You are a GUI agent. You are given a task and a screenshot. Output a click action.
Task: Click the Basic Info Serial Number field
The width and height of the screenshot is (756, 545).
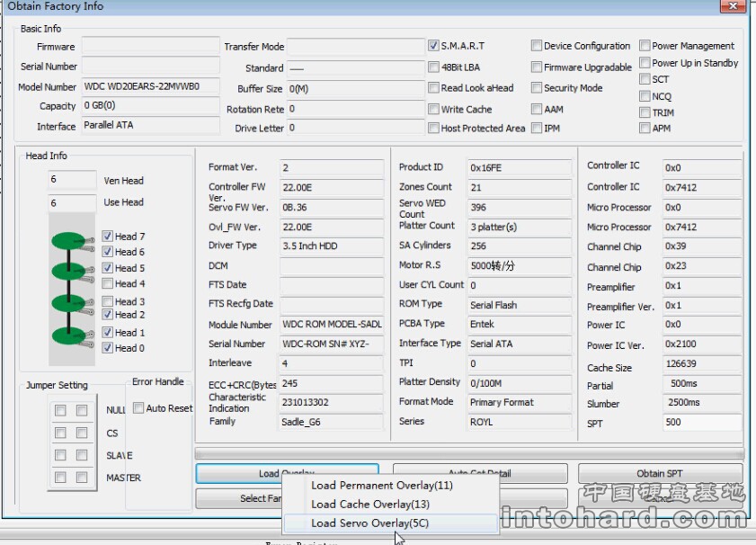tap(150, 66)
